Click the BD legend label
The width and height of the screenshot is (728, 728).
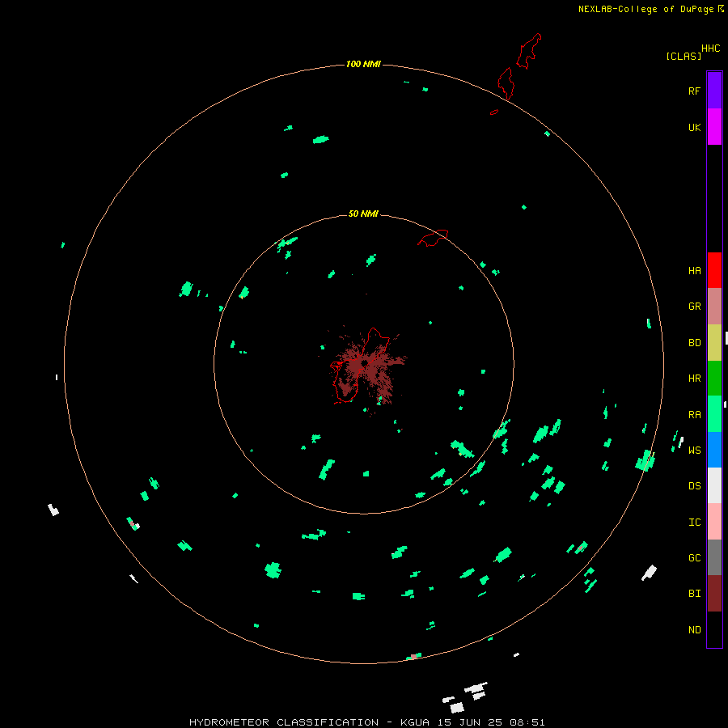point(694,343)
